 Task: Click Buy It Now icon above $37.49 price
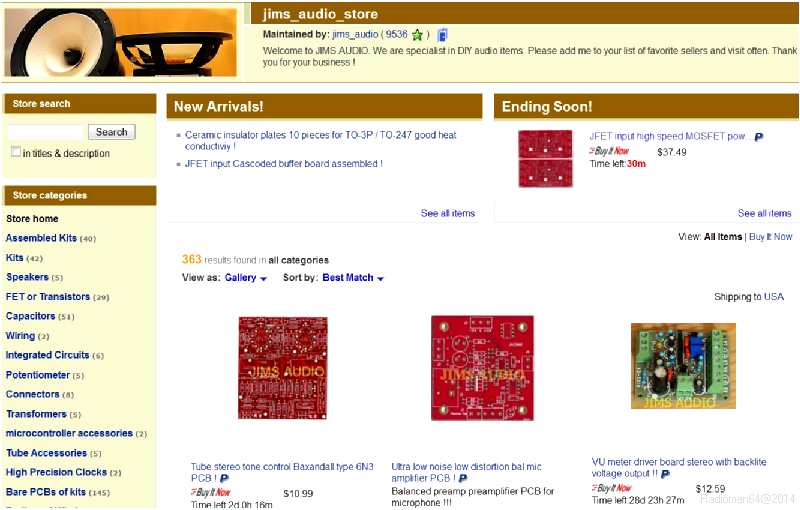(x=610, y=151)
